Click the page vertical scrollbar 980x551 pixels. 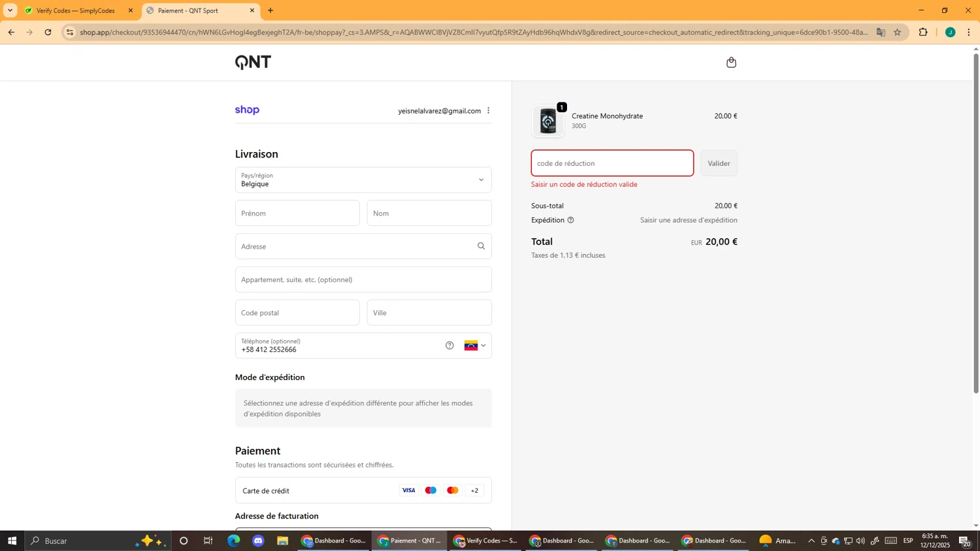[x=976, y=222]
